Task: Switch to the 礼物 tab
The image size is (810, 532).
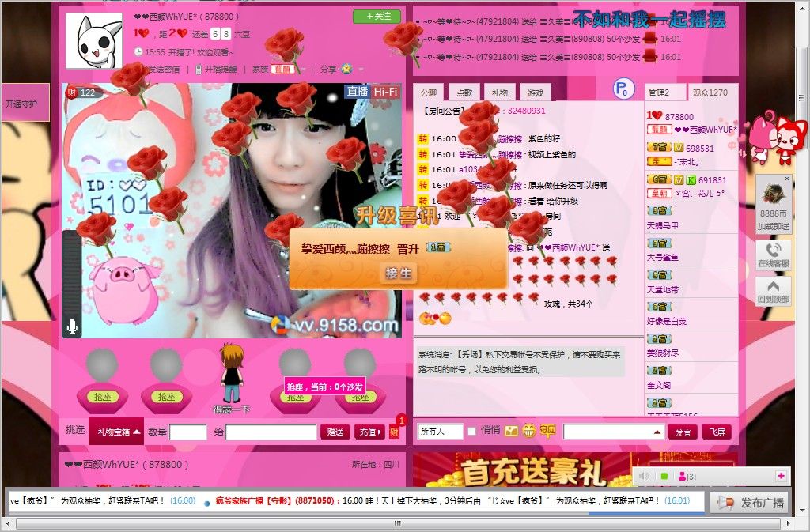Action: [500, 92]
